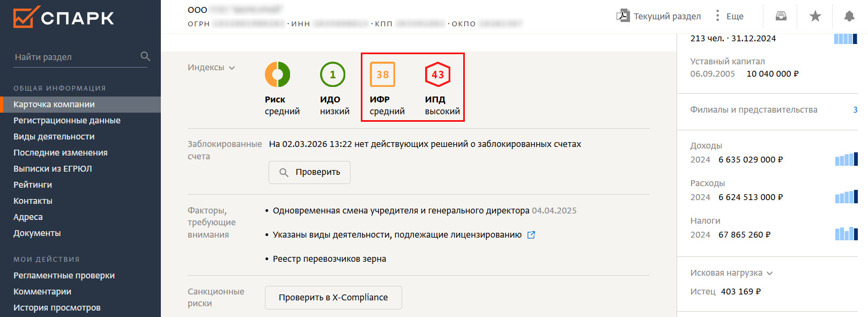The height and width of the screenshot is (317, 868).
Task: Click the search magnifier icon in sidebar
Action: (145, 56)
